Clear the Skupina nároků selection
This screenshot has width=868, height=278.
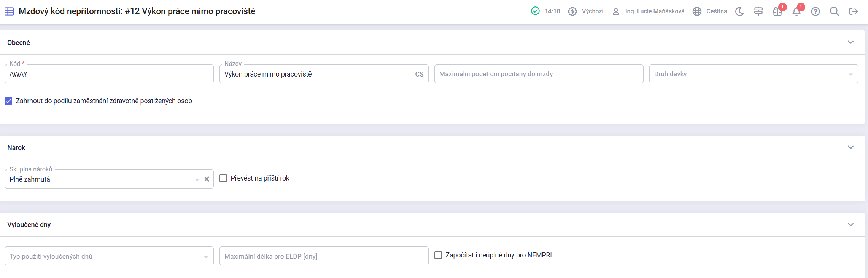coord(207,179)
